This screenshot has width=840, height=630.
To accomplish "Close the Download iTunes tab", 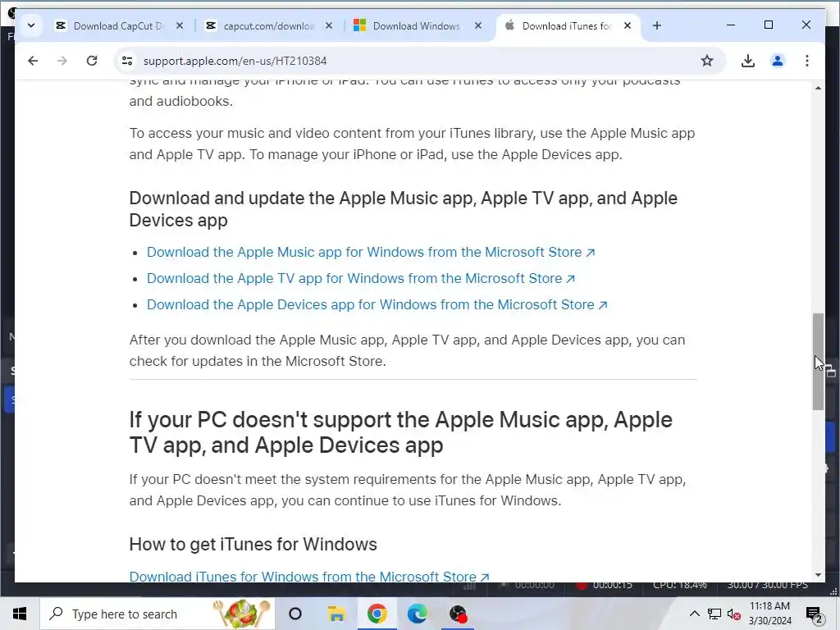I will [x=628, y=25].
